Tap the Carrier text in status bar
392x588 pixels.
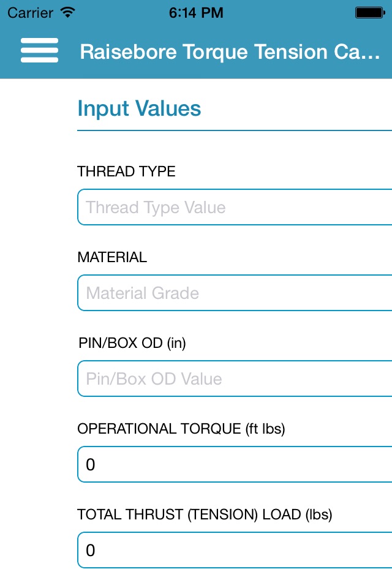pyautogui.click(x=31, y=13)
